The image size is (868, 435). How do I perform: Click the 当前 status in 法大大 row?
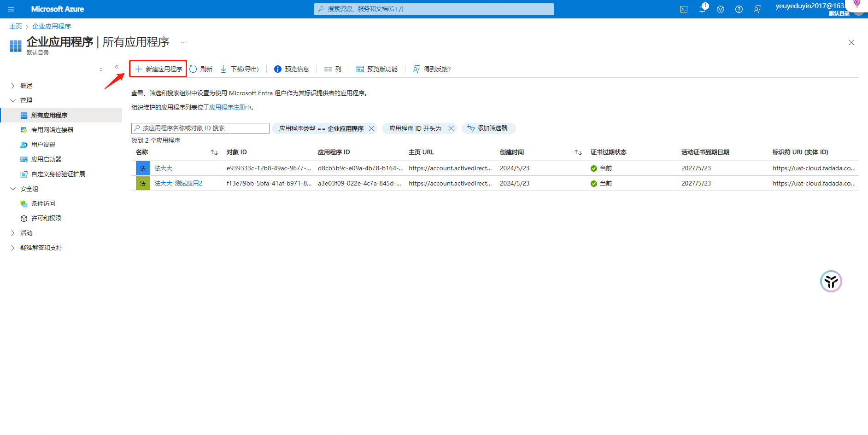pos(601,168)
